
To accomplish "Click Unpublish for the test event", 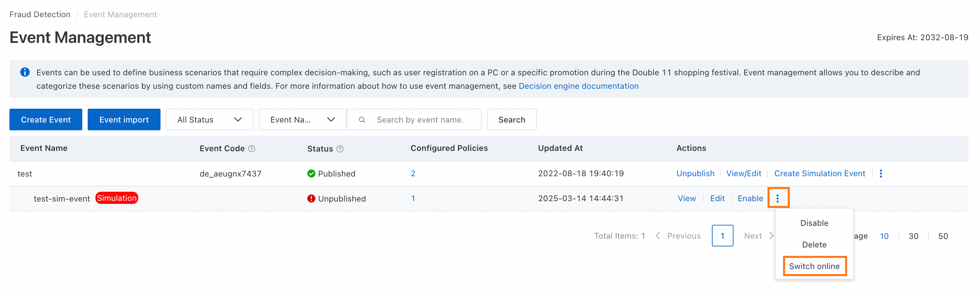I will [695, 174].
